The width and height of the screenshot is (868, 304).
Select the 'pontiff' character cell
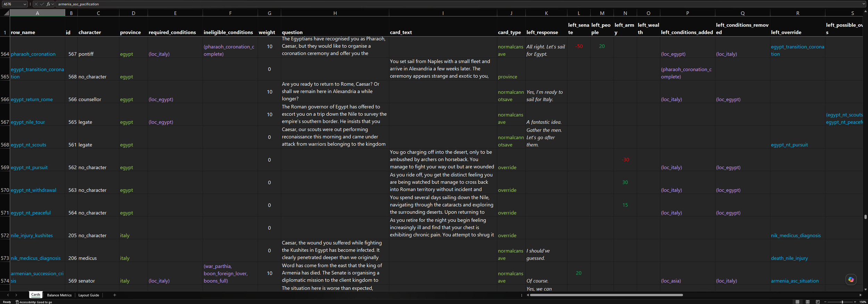[98, 46]
